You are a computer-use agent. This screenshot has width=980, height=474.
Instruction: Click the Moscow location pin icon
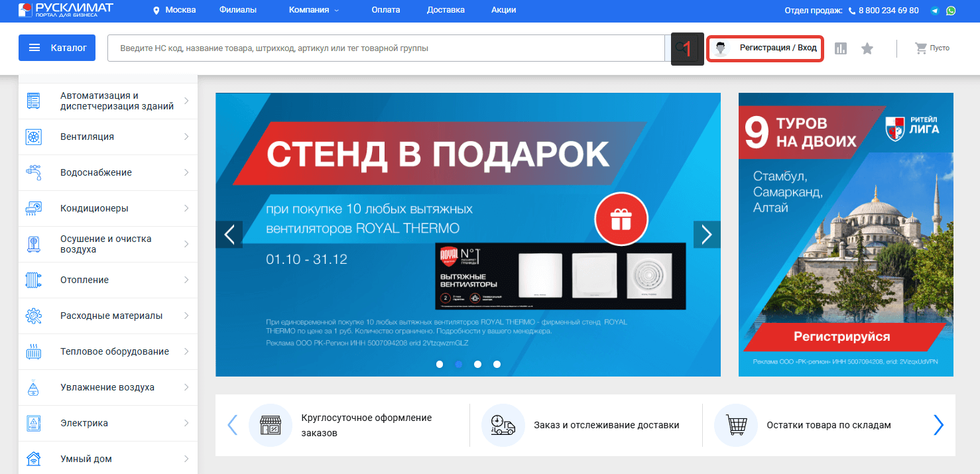[x=156, y=11]
